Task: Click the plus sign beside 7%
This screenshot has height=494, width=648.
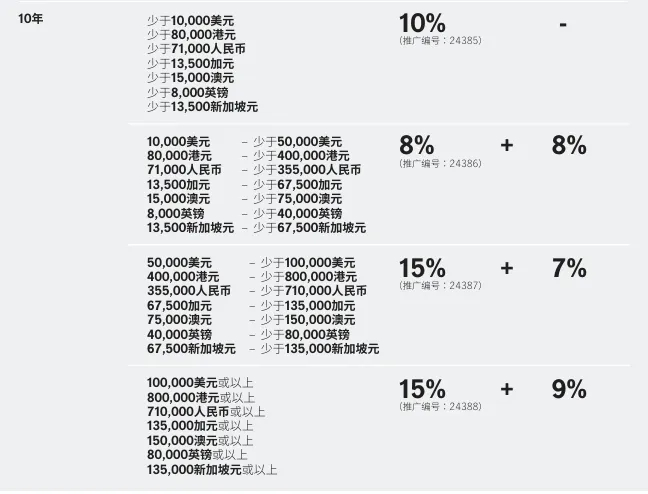Action: click(507, 268)
